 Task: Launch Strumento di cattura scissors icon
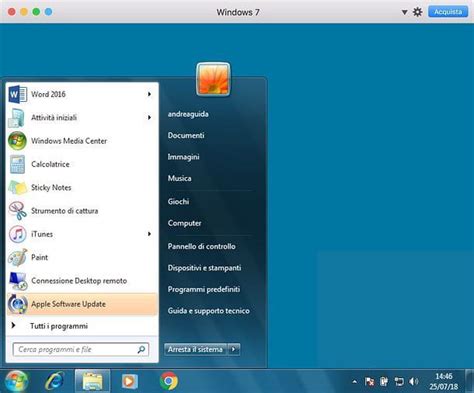pos(18,211)
